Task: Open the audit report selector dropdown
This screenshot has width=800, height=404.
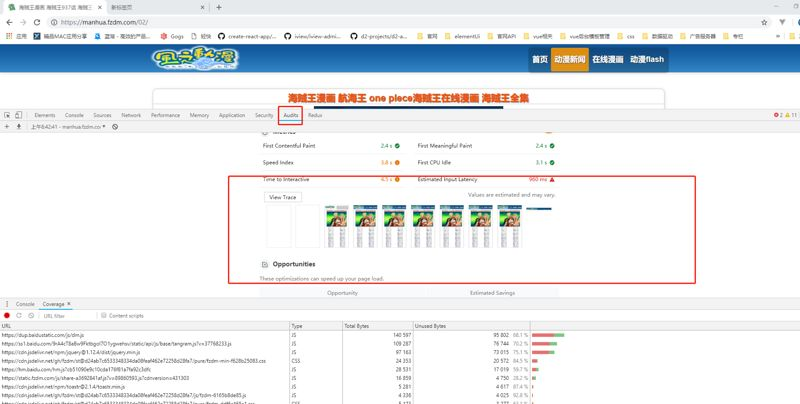Action: 68,127
